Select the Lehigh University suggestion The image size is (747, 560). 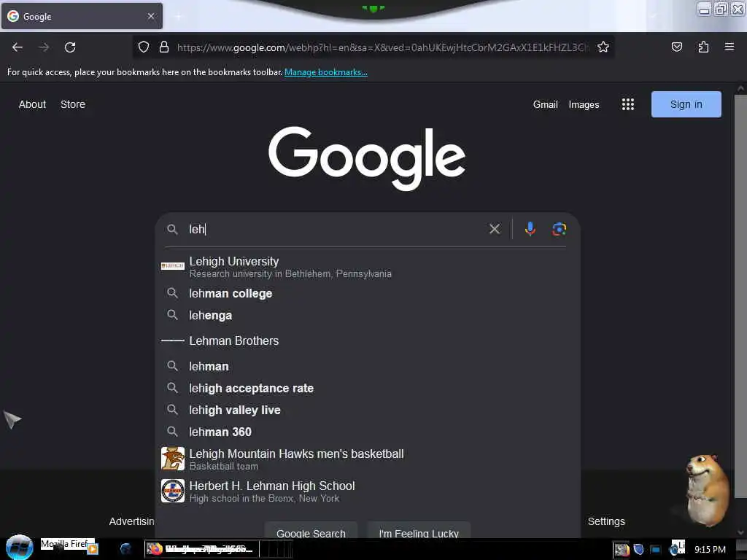coord(368,267)
